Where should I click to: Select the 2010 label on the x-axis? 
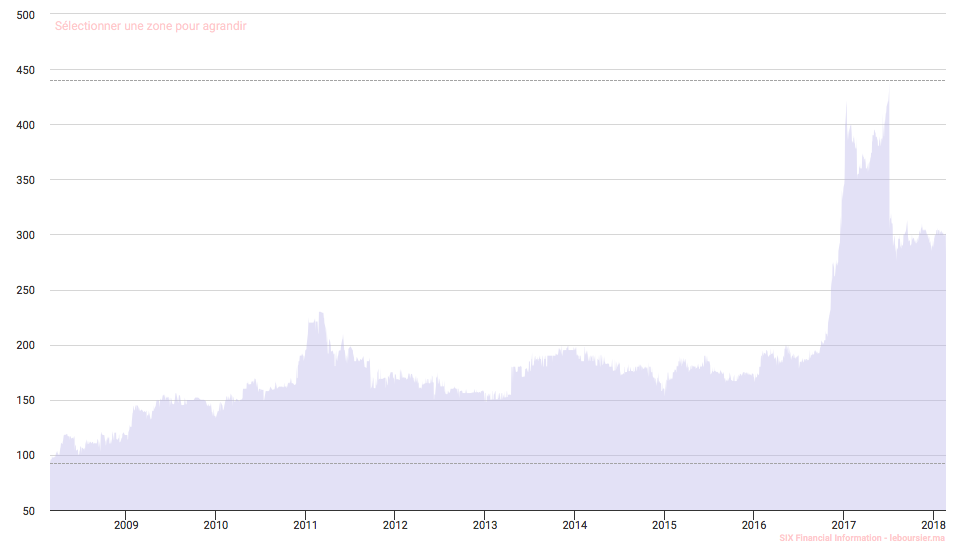pyautogui.click(x=216, y=524)
